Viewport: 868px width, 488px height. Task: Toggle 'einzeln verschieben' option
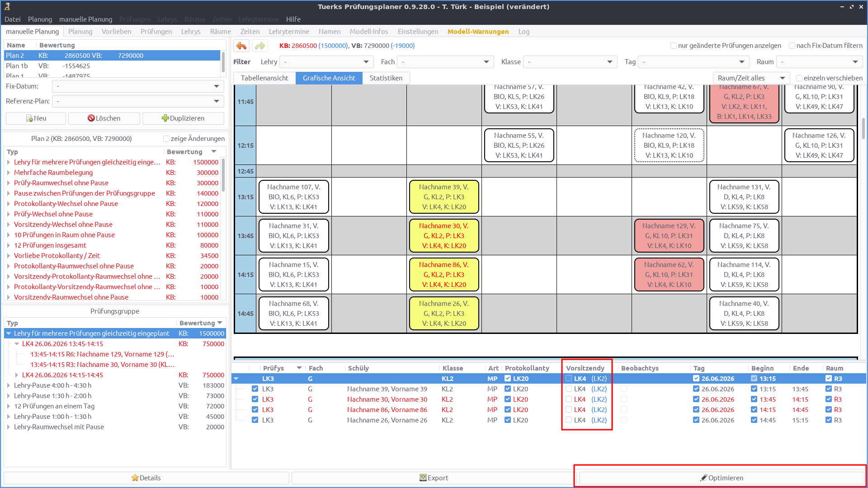coord(800,78)
